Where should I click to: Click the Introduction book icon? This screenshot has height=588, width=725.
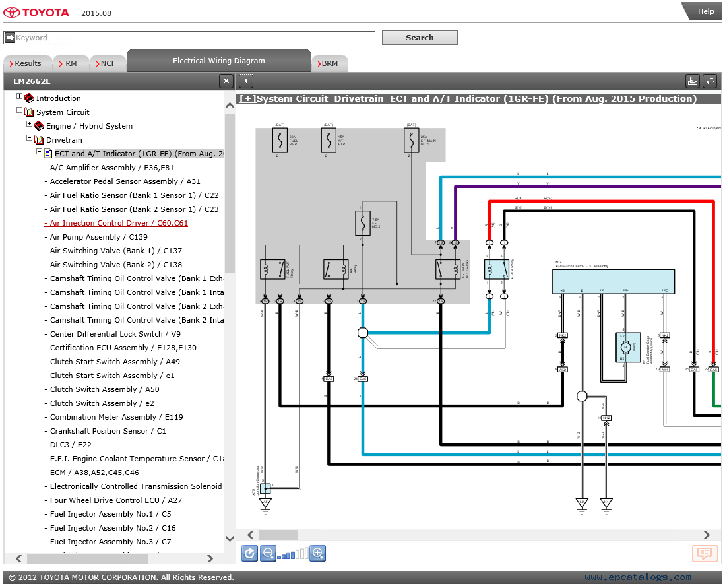(x=28, y=98)
